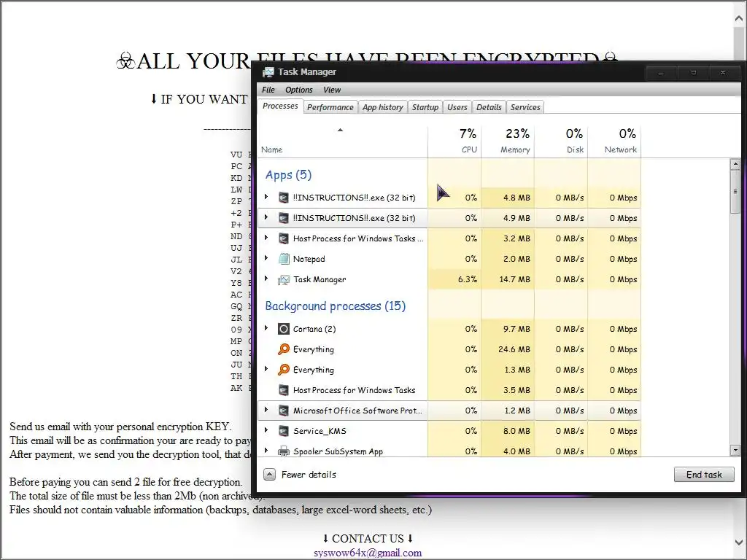
Task: Click the 6.3% CPU value
Action: (468, 279)
